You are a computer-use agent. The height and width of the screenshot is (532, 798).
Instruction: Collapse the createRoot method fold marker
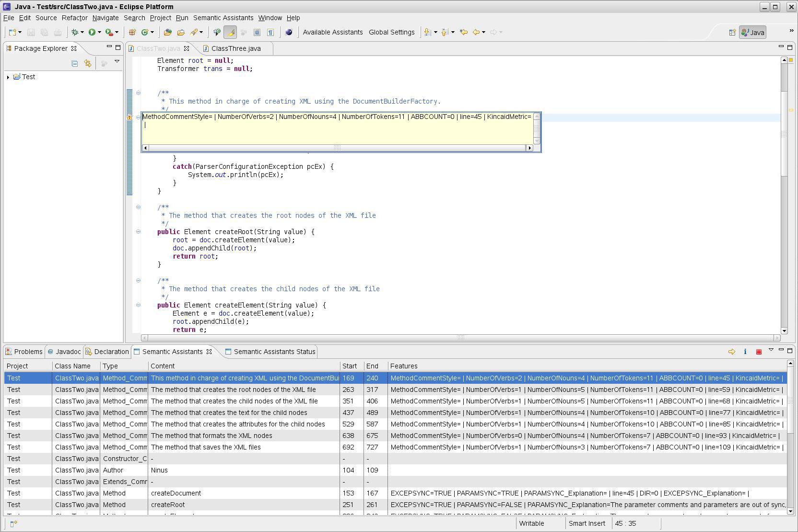click(138, 232)
